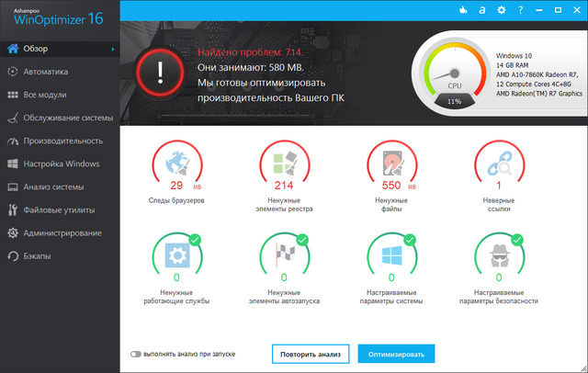This screenshot has width=588, height=373.
Task: Click the thumbs-up like icon in title bar
Action: (461, 10)
